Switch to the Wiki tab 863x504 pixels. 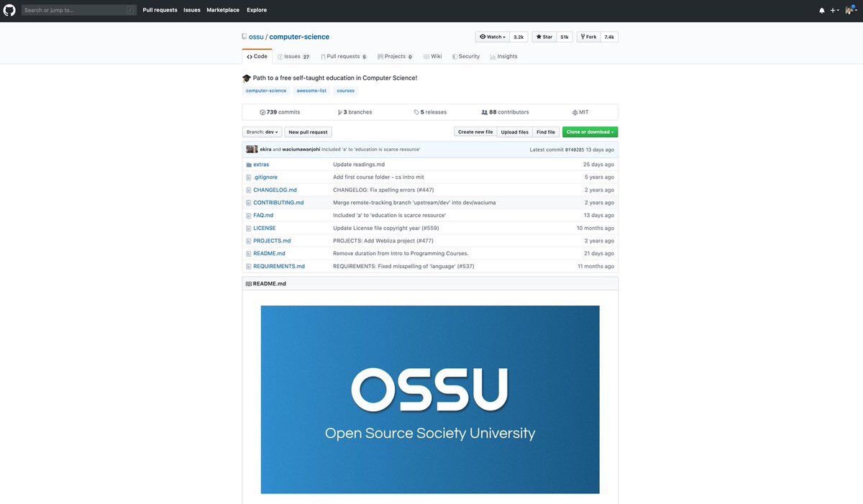tap(433, 56)
